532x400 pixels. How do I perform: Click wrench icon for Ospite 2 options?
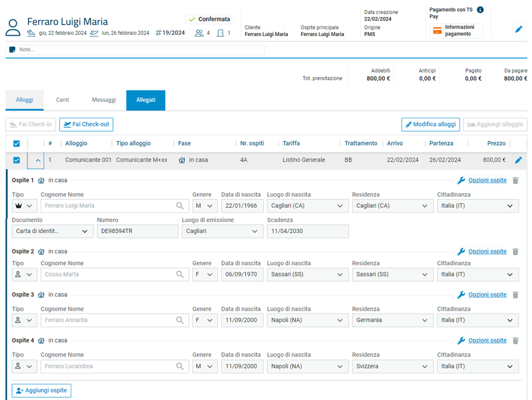[461, 252]
